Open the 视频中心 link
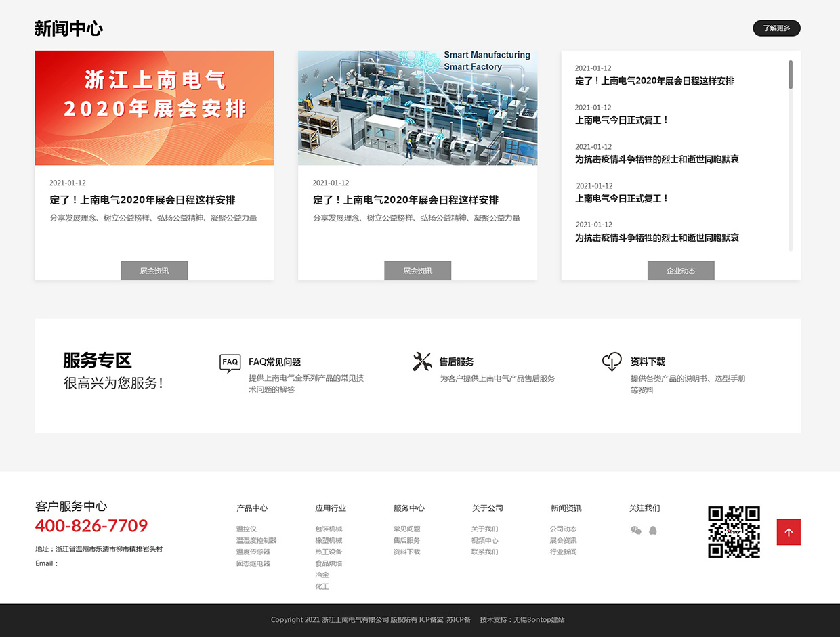840x637 pixels. coord(484,540)
